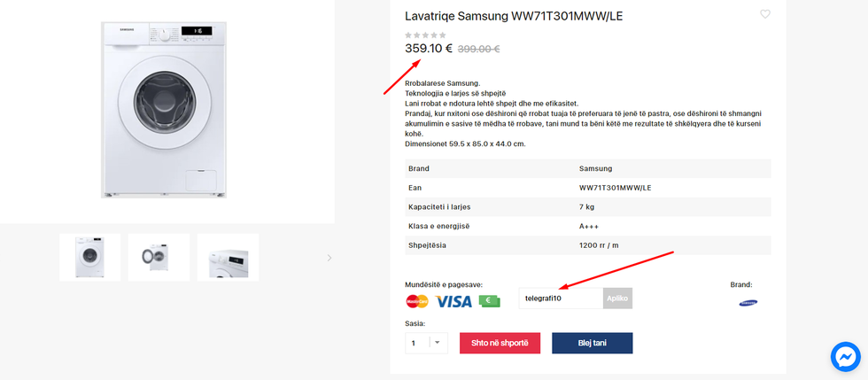This screenshot has height=380, width=868.
Task: Click the red Shto në shportë button
Action: (x=500, y=343)
